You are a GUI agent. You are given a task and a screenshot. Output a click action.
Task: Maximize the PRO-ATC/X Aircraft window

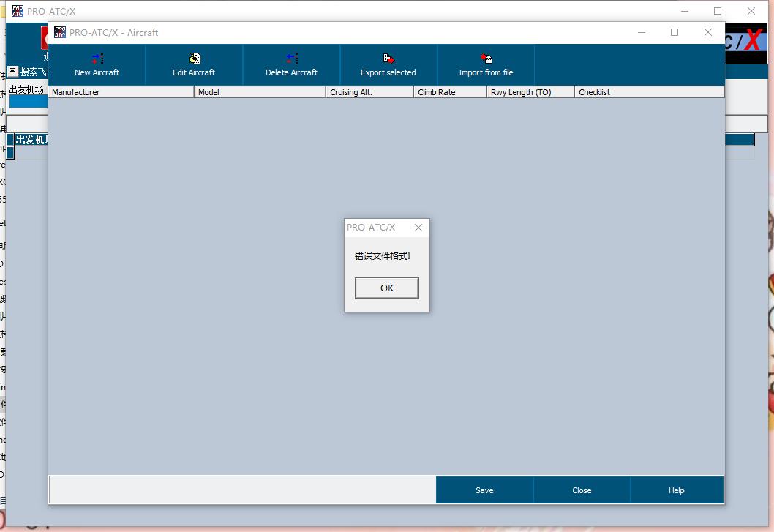tap(675, 33)
